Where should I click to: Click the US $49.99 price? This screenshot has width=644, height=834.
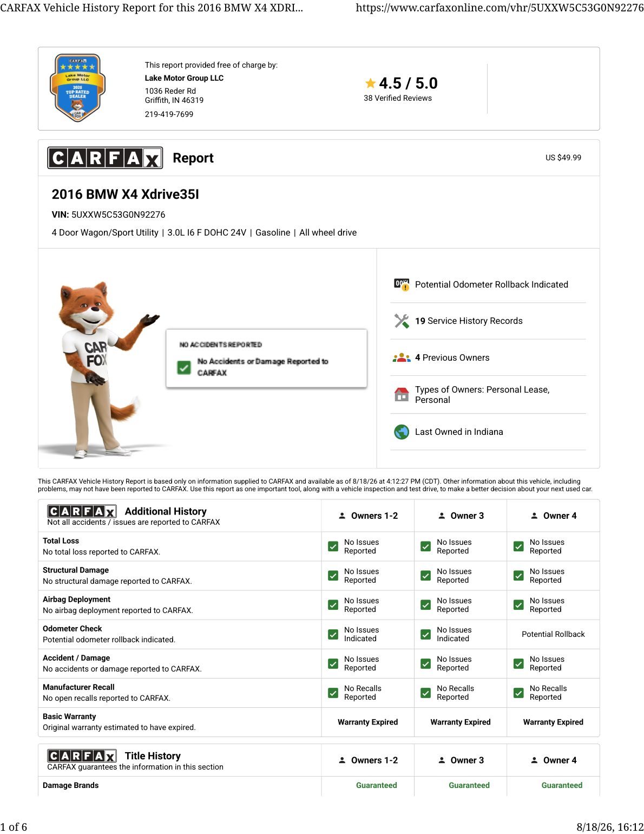(563, 158)
